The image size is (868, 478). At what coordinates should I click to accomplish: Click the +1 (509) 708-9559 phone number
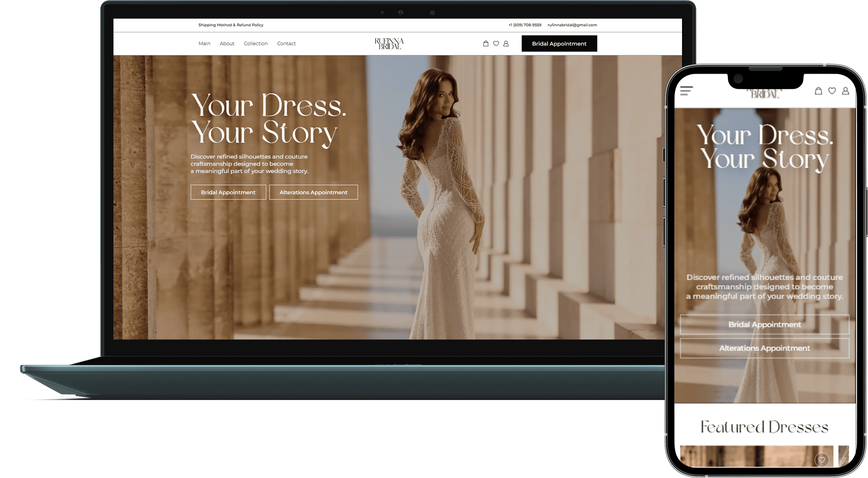click(x=525, y=25)
